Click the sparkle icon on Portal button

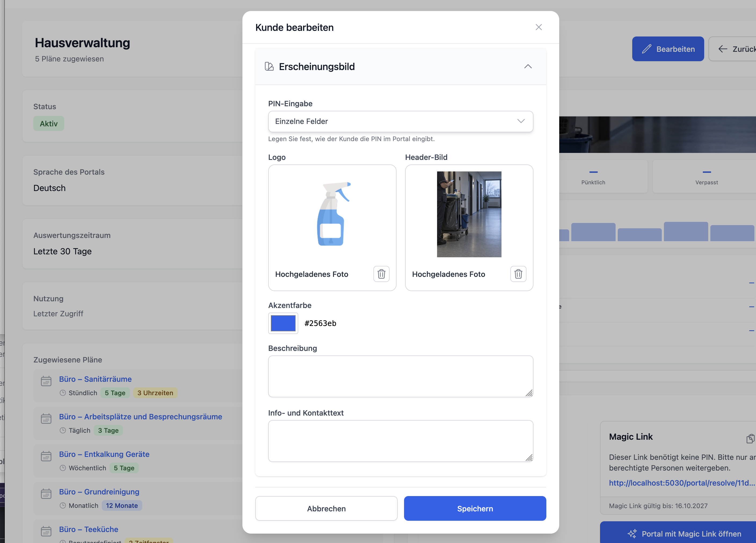pyautogui.click(x=632, y=533)
